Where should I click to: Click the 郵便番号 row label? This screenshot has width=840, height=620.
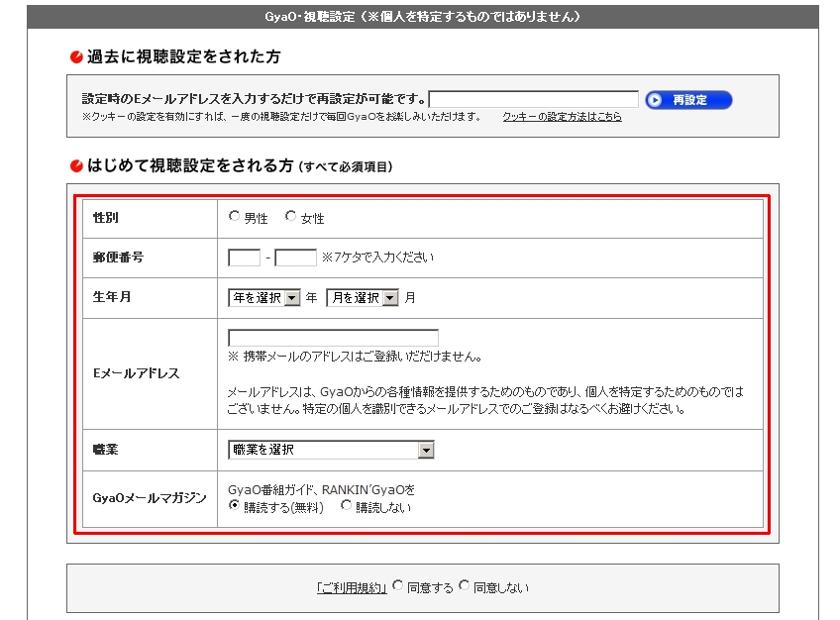pos(119,258)
